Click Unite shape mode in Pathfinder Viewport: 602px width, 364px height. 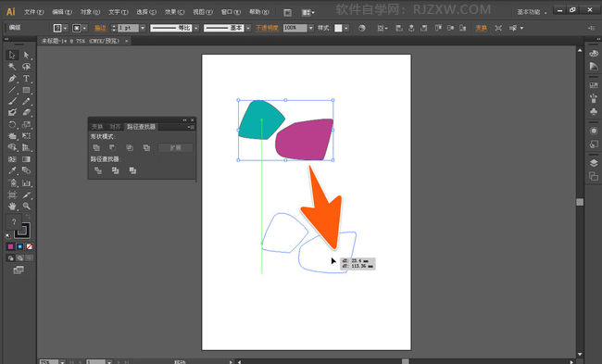coord(96,147)
